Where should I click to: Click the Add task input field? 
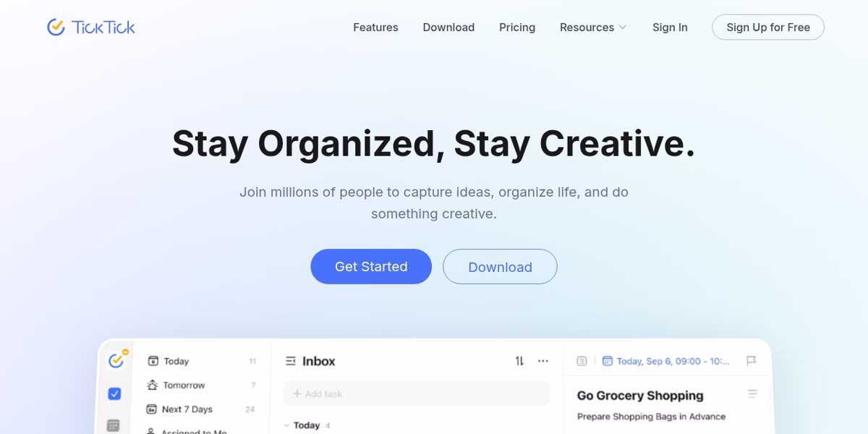[x=417, y=394]
